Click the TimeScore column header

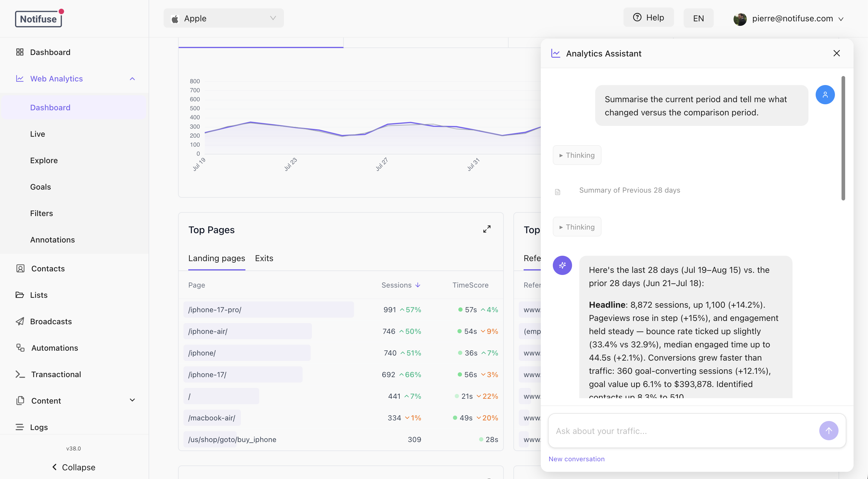pos(470,285)
